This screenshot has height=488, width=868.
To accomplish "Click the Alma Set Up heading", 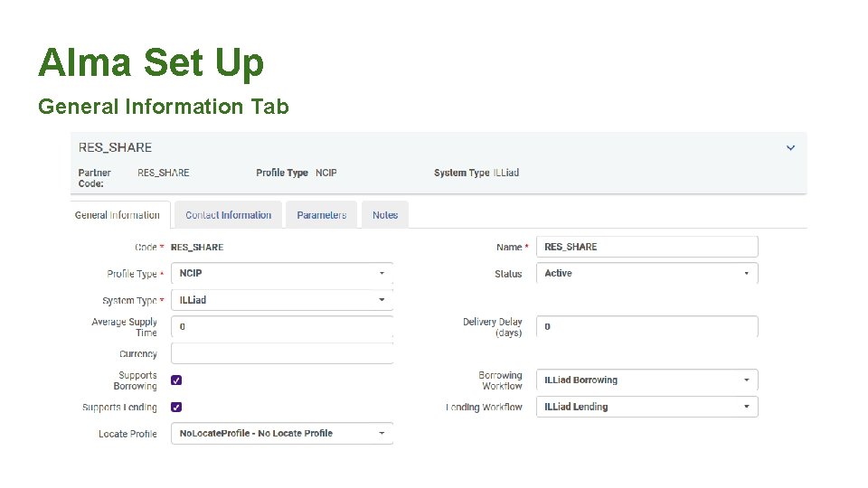I will point(151,62).
